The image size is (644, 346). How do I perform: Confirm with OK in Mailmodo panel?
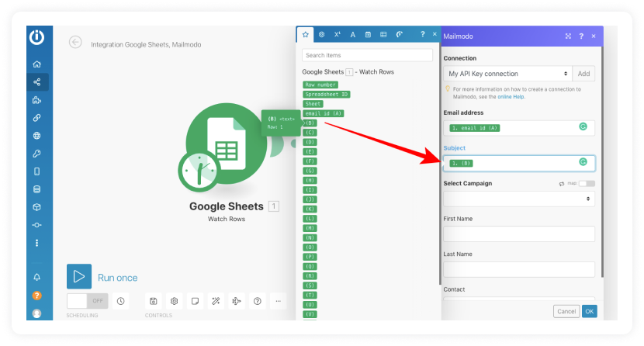[x=590, y=311]
